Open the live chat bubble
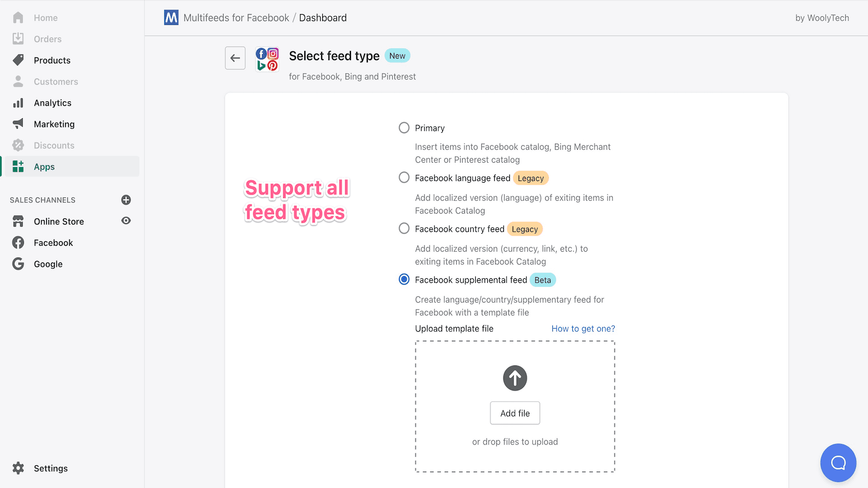 [x=838, y=463]
